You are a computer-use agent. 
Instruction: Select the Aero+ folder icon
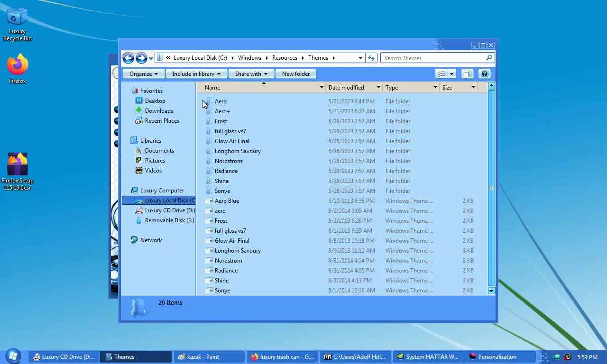coord(209,111)
